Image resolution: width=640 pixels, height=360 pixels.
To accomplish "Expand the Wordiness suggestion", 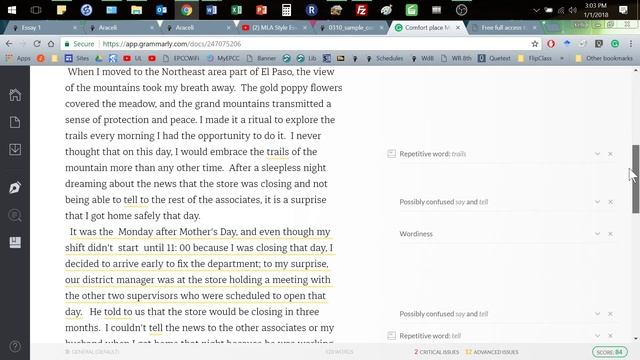I will click(x=597, y=234).
